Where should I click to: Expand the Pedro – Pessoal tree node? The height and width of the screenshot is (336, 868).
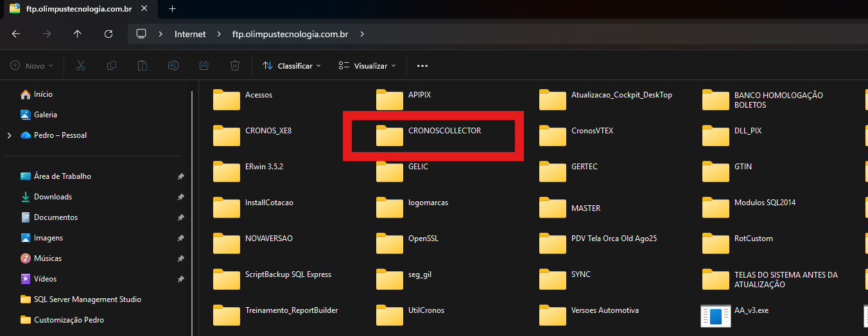9,135
